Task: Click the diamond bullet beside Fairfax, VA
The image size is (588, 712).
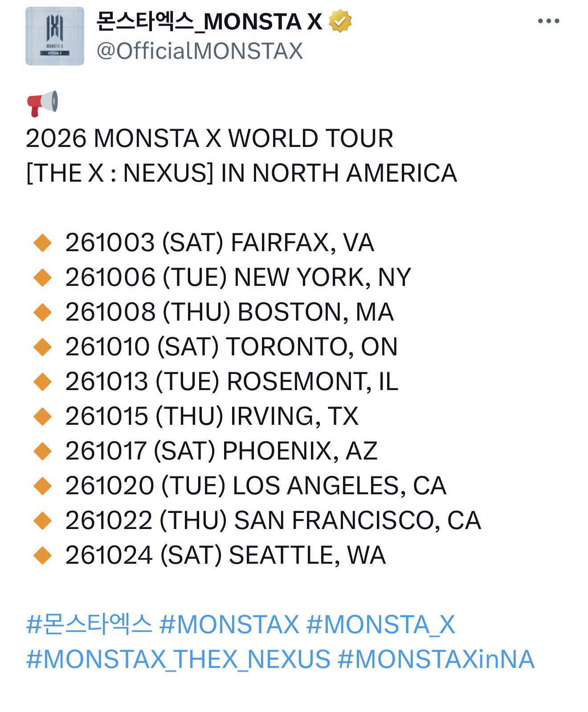Action: pyautogui.click(x=43, y=243)
